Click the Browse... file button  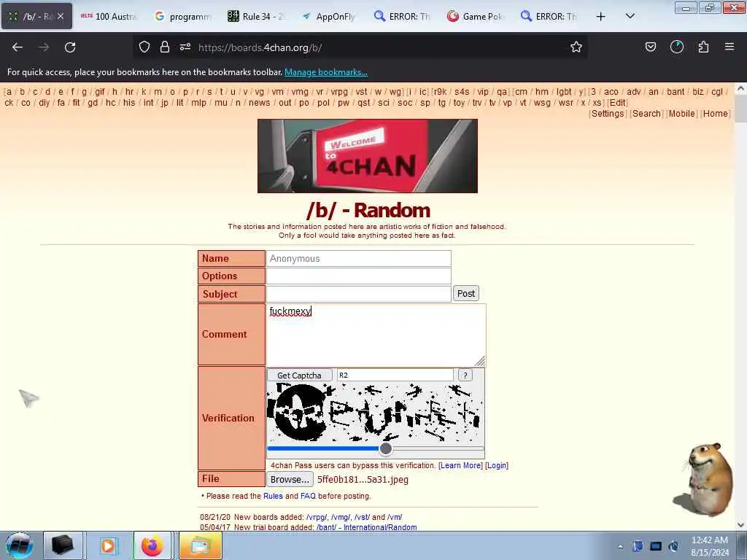click(290, 480)
